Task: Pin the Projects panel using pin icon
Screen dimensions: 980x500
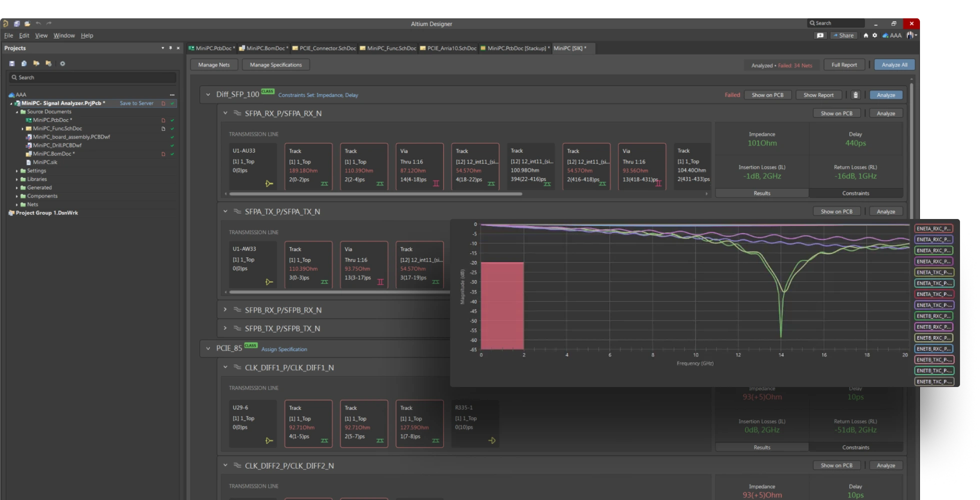Action: [170, 48]
